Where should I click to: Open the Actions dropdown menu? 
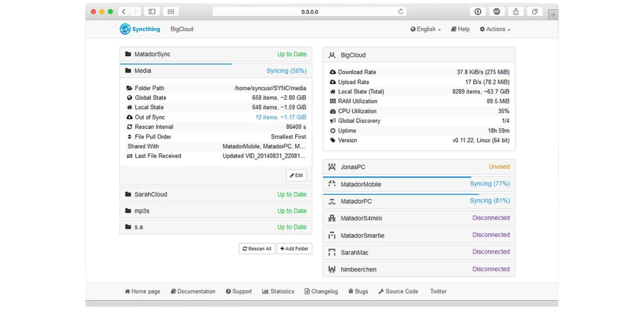click(x=495, y=29)
